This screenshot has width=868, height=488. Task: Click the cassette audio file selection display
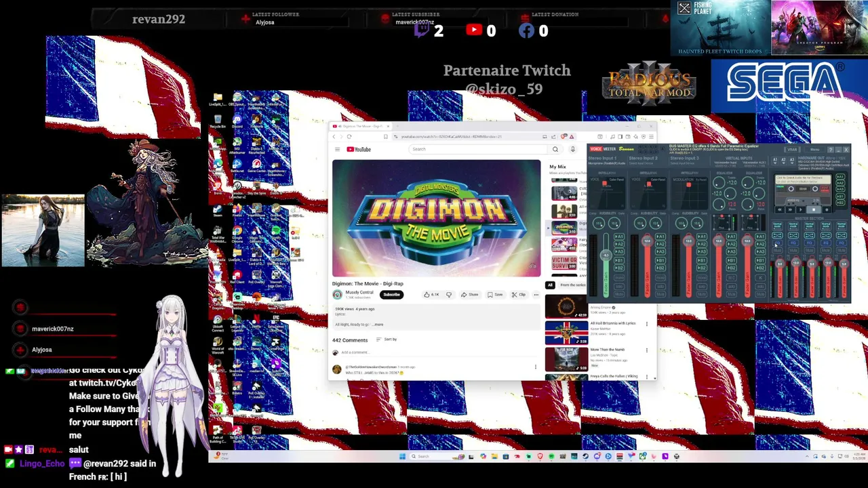click(x=803, y=180)
